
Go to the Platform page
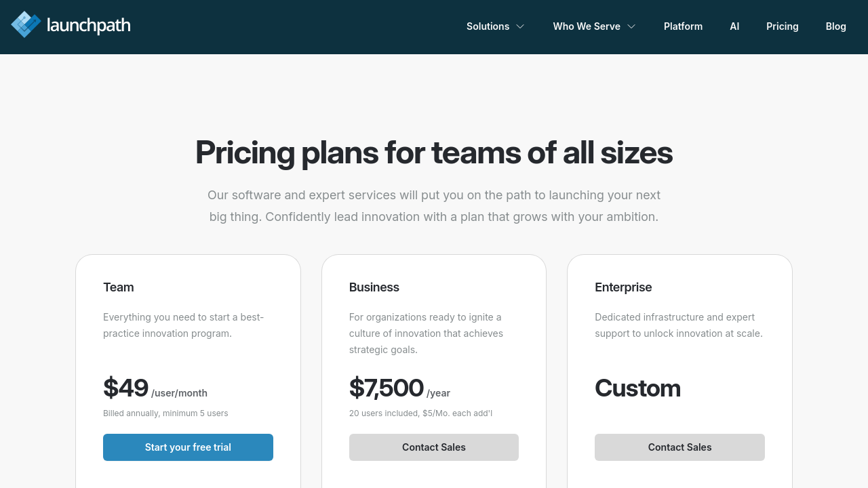683,26
